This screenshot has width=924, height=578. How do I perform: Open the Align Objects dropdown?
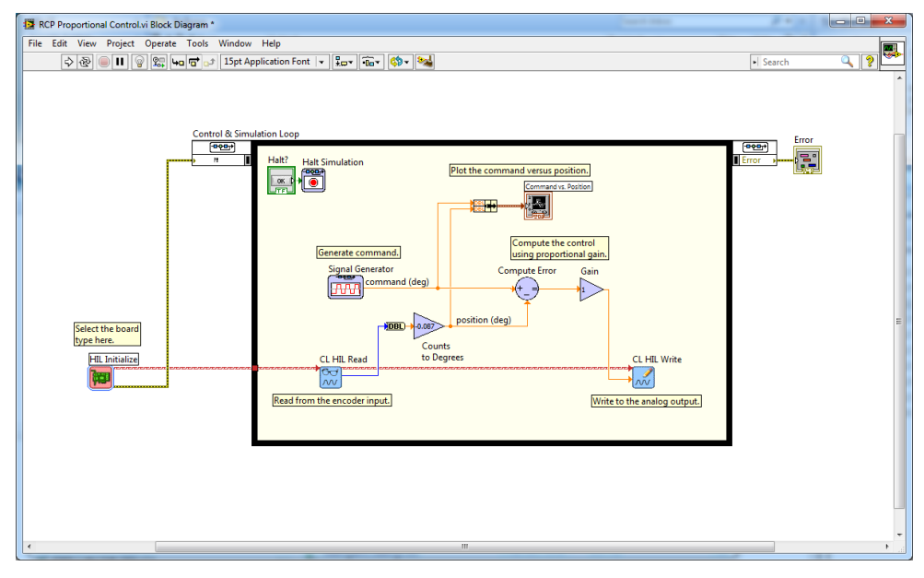pyautogui.click(x=344, y=62)
